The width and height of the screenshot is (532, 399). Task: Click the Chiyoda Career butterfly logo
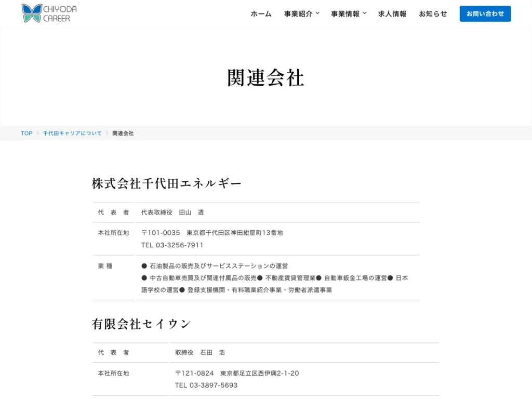pyautogui.click(x=49, y=13)
